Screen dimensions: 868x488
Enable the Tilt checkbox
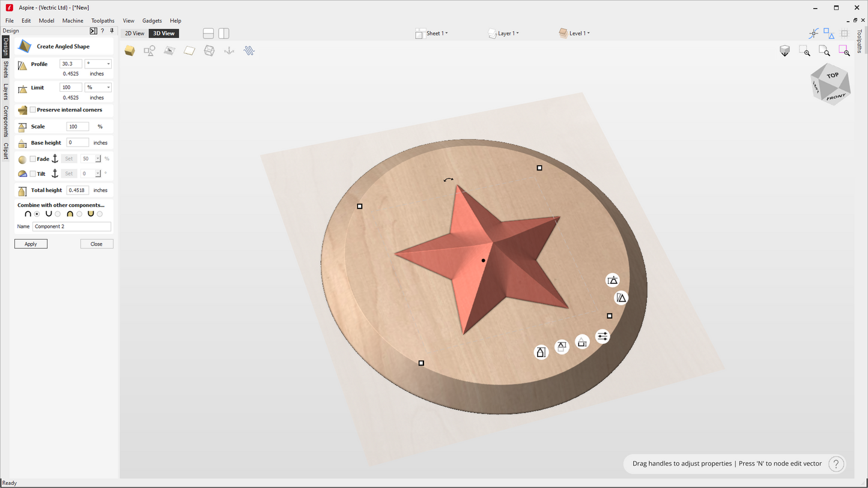[33, 174]
